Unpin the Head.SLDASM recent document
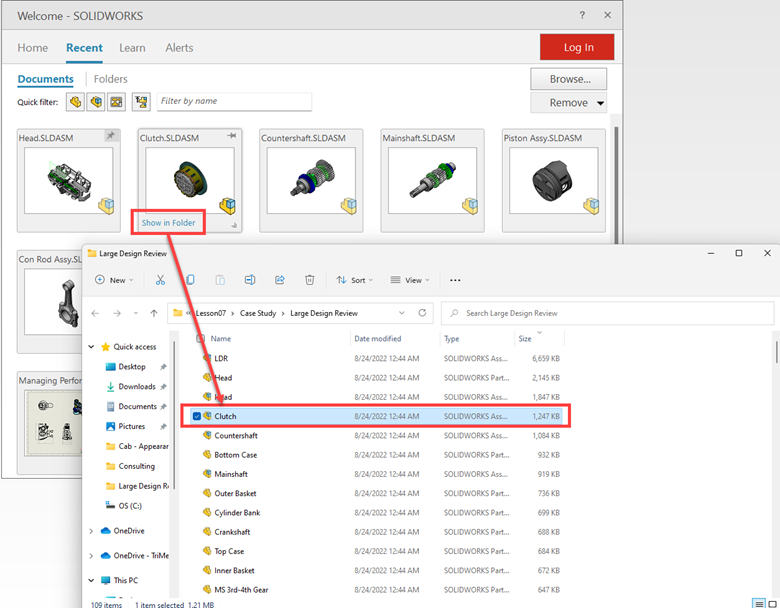The image size is (780, 608). coord(110,135)
